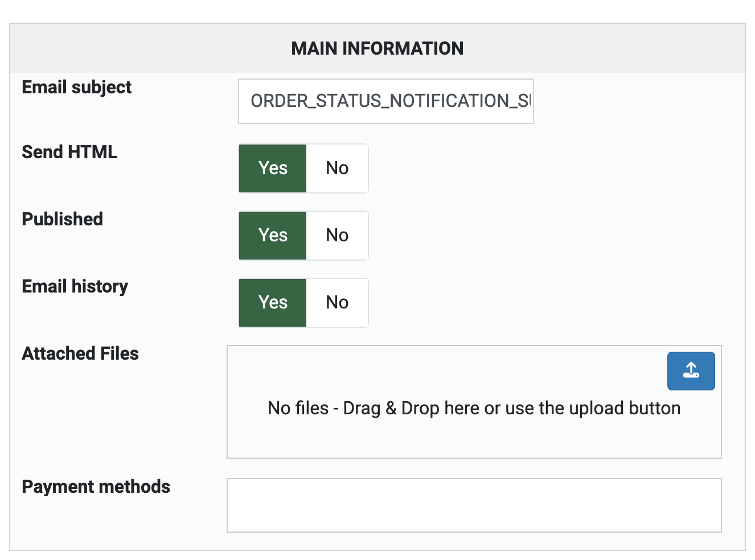Viewport: 755px width, 560px height.
Task: Set Published to No
Action: point(337,236)
